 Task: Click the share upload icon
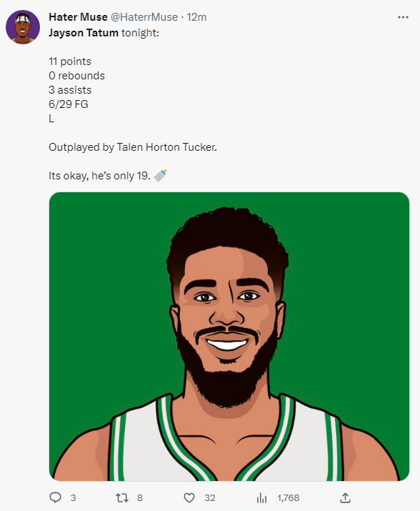coord(346,497)
